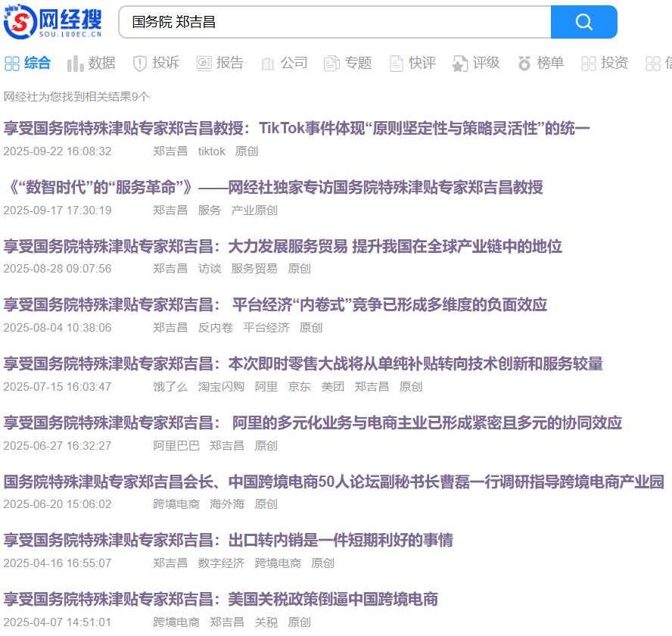Image resolution: width=672 pixels, height=636 pixels.
Task: Click the 数据 bar chart icon
Action: (x=75, y=64)
